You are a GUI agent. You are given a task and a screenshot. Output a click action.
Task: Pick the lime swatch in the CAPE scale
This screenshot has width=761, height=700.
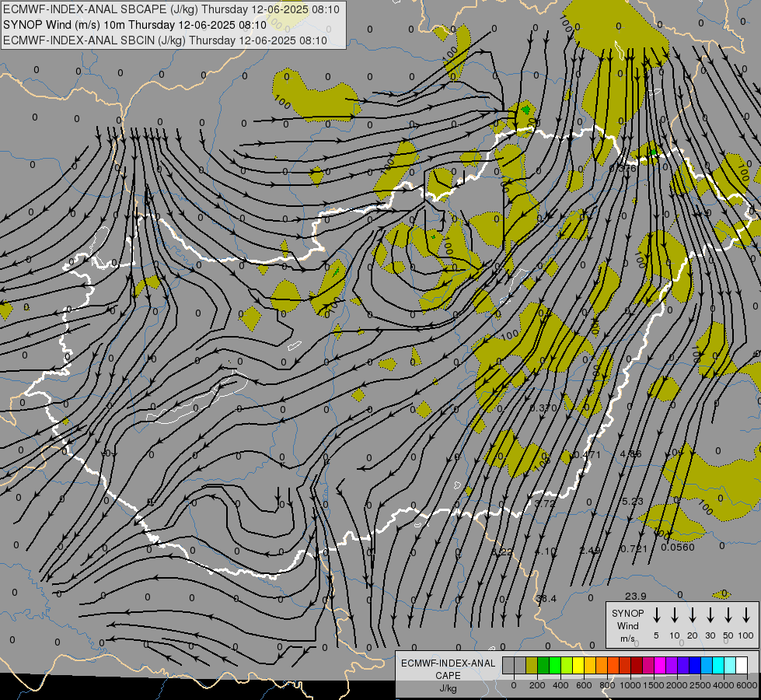point(567,665)
